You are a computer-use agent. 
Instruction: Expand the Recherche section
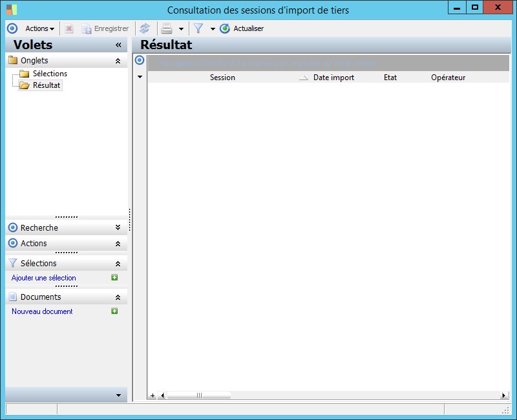pos(118,227)
